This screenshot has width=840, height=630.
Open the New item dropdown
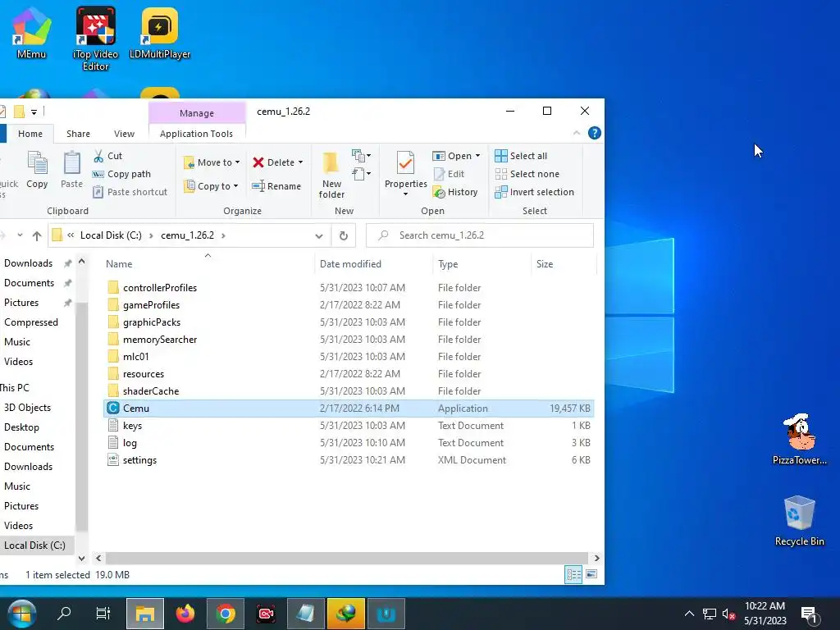point(362,156)
